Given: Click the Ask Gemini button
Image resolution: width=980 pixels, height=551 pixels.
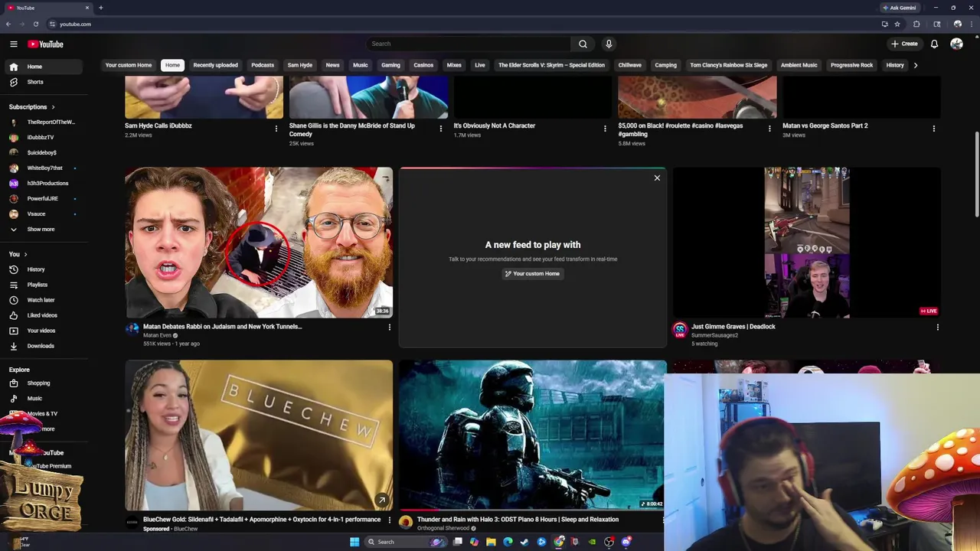Looking at the screenshot, I should (900, 8).
